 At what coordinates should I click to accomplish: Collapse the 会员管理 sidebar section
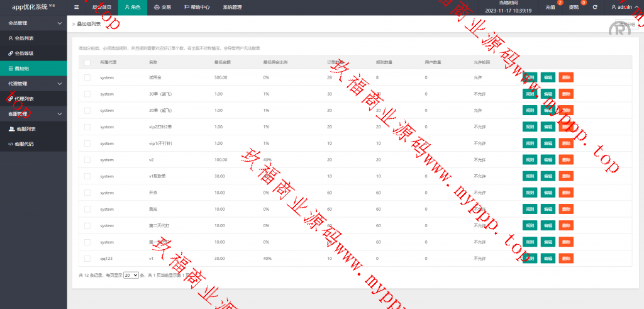pyautogui.click(x=33, y=23)
